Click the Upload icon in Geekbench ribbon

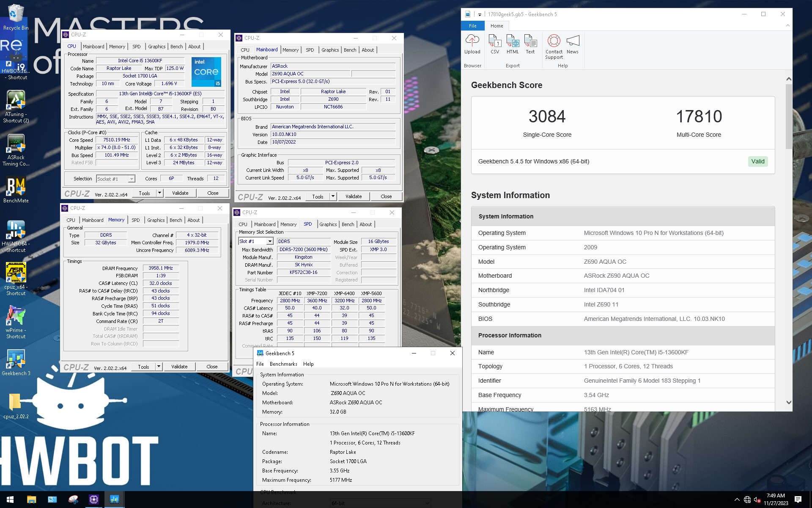472,44
